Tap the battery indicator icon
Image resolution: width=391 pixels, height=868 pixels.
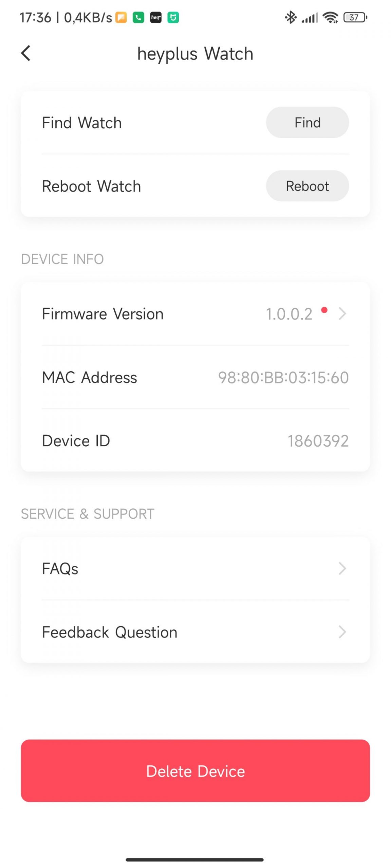[x=355, y=17]
